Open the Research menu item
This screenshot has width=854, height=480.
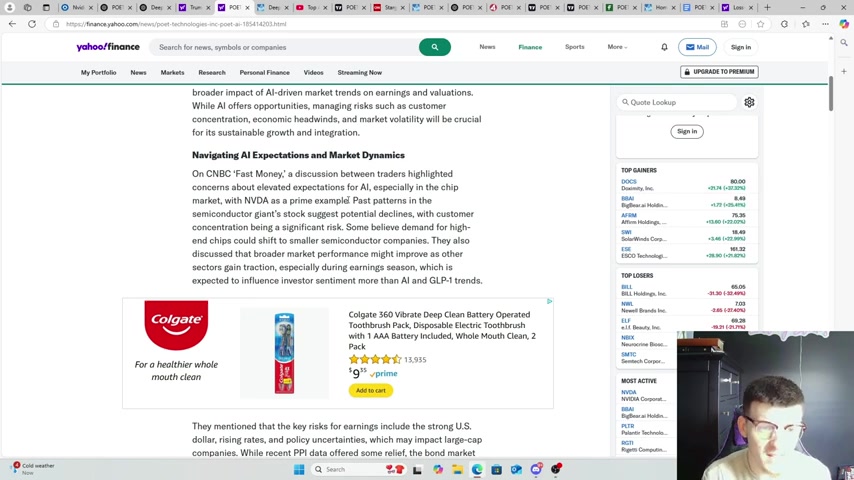(212, 72)
